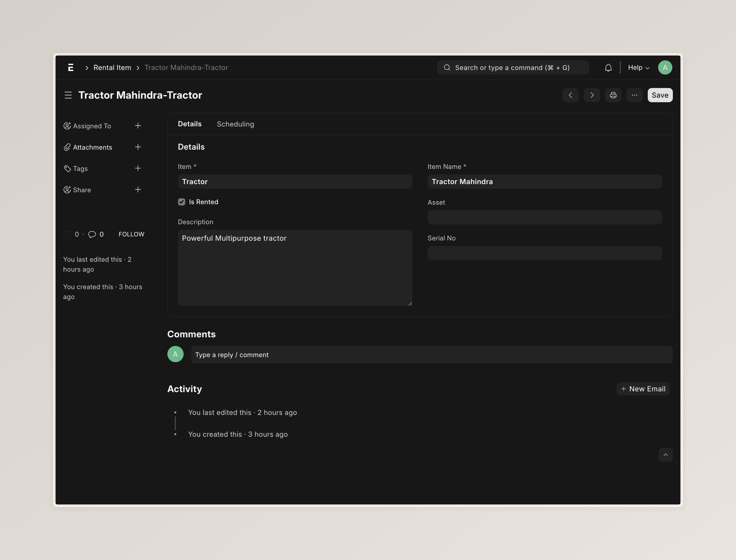Toggle sidebar with hamburger icon
This screenshot has height=560, width=736.
coord(68,95)
